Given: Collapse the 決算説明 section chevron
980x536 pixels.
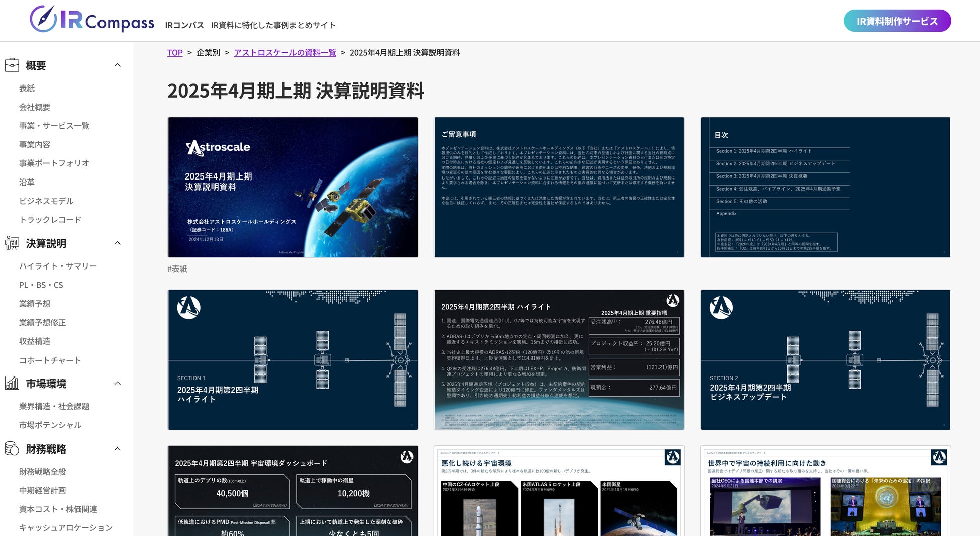Looking at the screenshot, I should pos(118,243).
